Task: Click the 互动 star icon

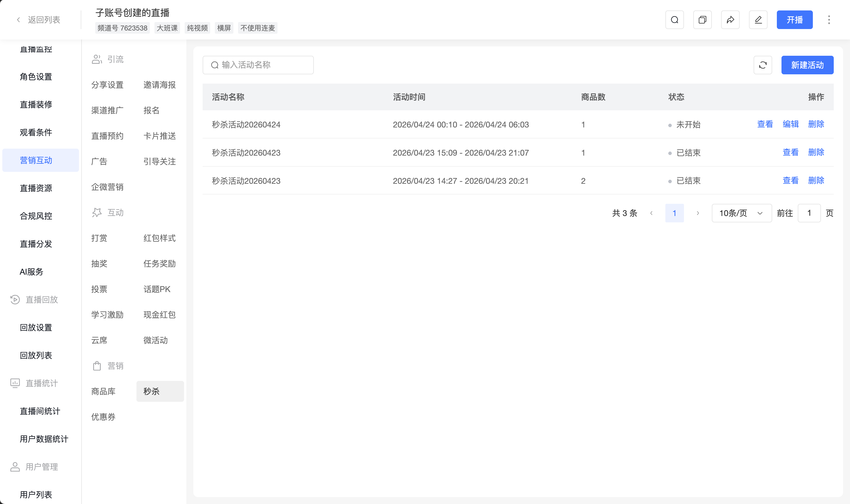Action: click(x=97, y=212)
